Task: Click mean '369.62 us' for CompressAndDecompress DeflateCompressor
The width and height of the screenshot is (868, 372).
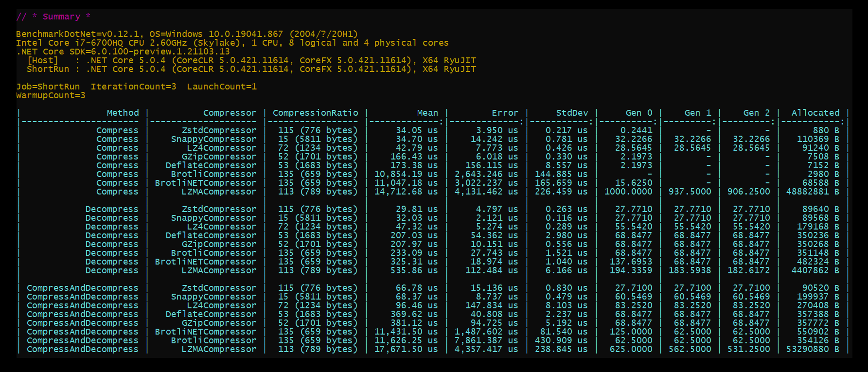Action: [x=414, y=314]
